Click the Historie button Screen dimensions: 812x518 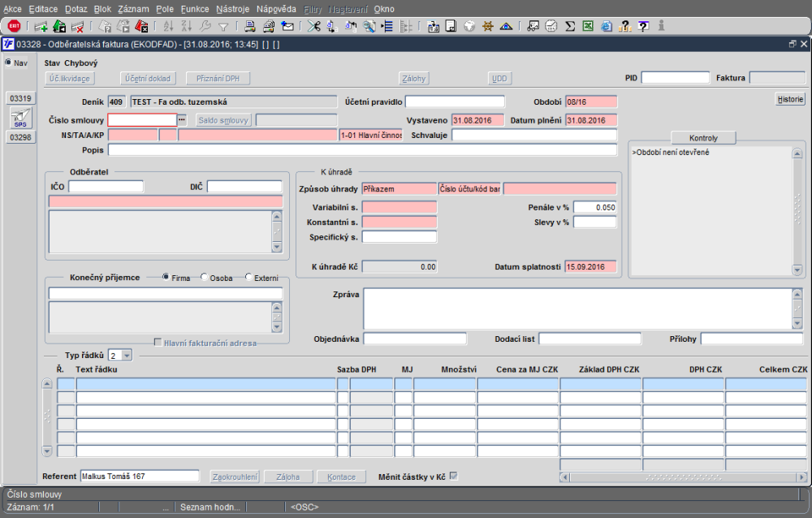point(789,100)
